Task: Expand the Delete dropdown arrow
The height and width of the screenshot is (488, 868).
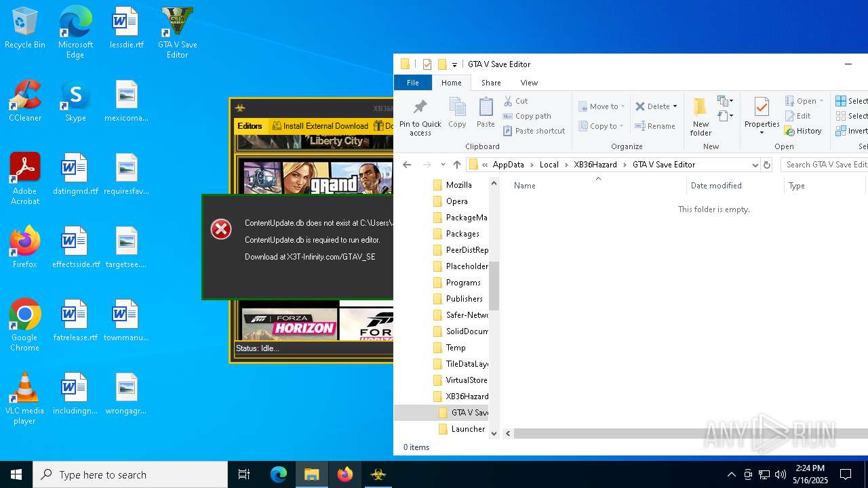Action: 675,106
